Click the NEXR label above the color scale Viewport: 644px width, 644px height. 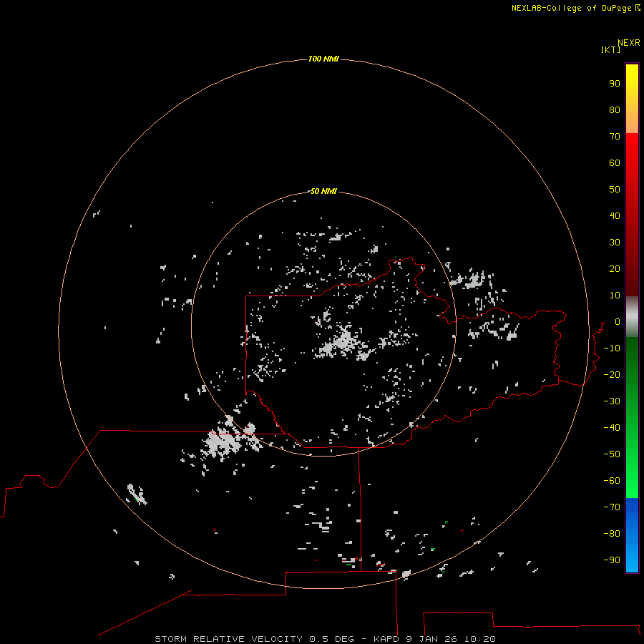629,43
